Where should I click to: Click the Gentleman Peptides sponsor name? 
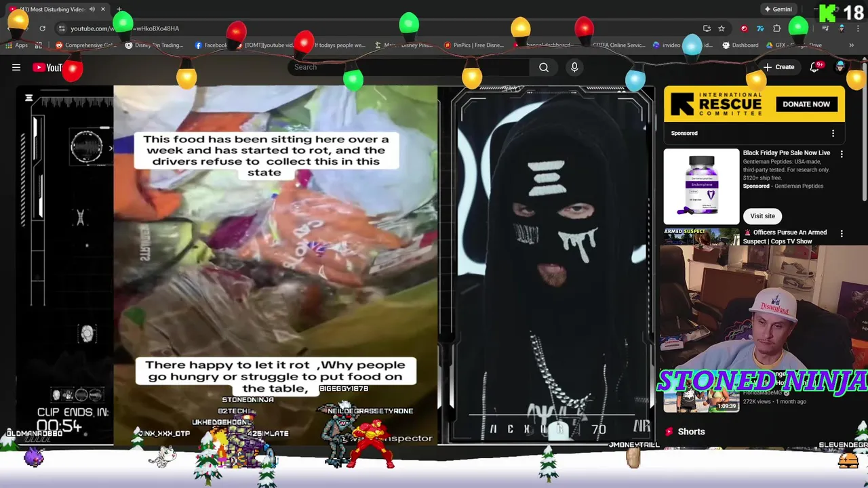click(x=797, y=186)
